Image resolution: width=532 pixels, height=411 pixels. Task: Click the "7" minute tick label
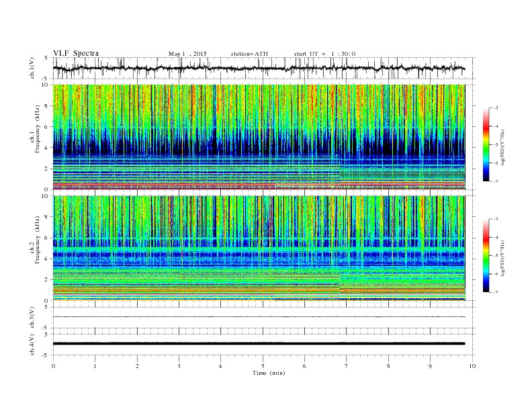coord(347,366)
